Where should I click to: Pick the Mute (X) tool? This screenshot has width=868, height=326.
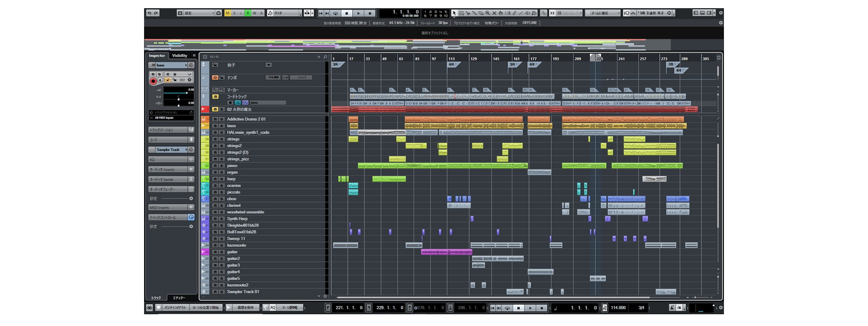coord(494,13)
